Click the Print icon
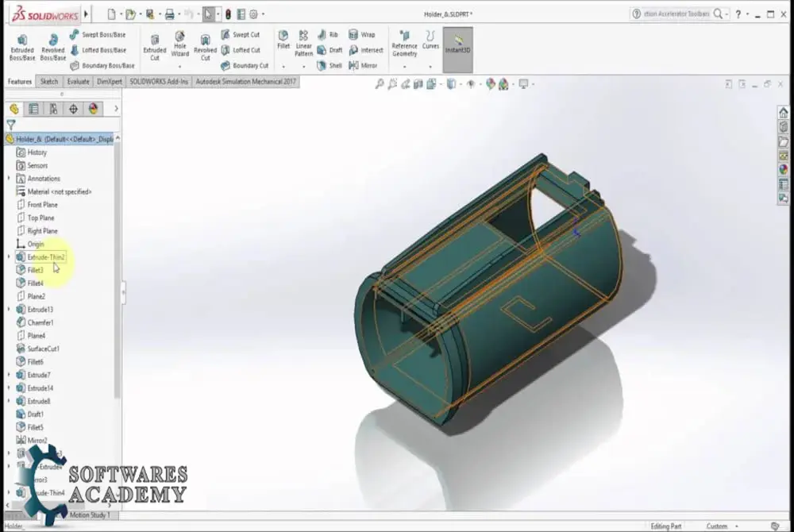The image size is (794, 532). point(170,14)
